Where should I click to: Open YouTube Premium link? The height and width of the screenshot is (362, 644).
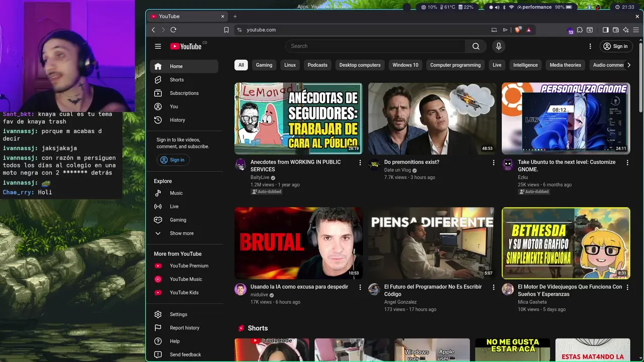[184, 265]
